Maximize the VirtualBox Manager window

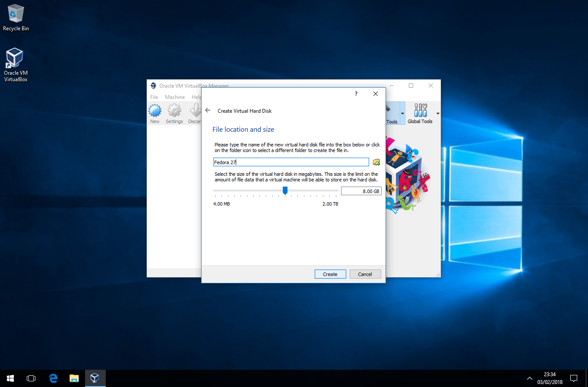pyautogui.click(x=411, y=86)
